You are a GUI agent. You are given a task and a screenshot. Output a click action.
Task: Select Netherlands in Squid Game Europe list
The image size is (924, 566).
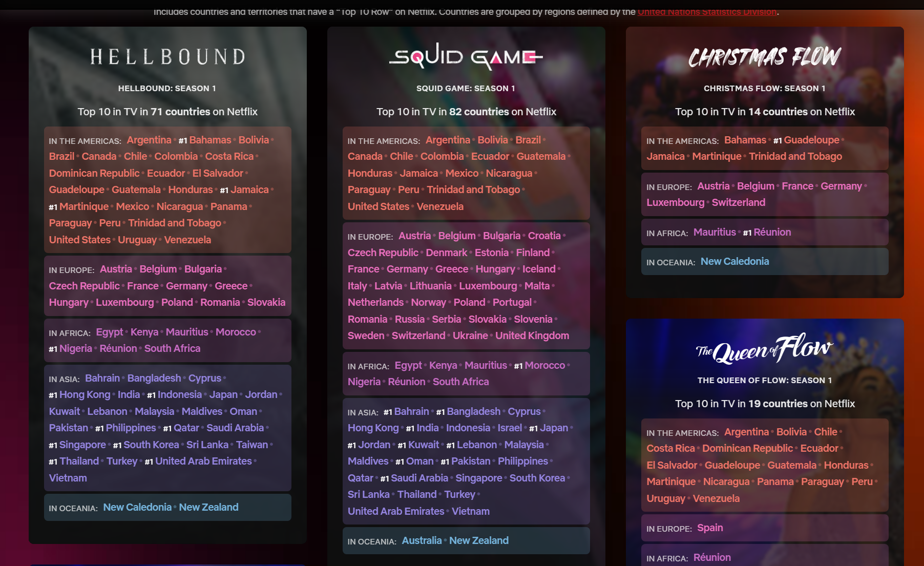(x=375, y=303)
